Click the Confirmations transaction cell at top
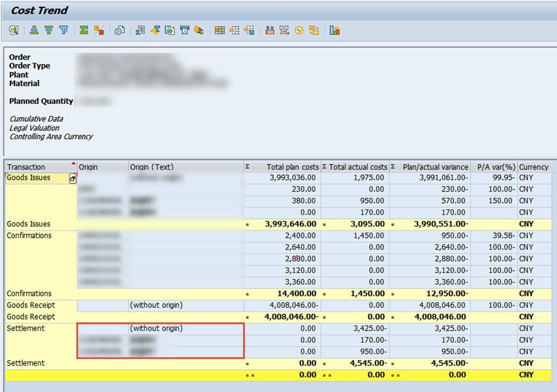 click(41, 236)
